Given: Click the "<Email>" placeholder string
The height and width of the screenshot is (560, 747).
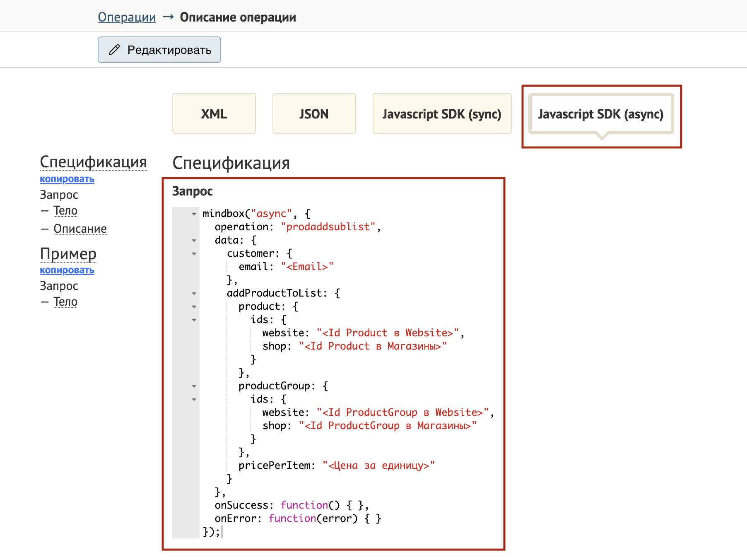Looking at the screenshot, I should (x=307, y=267).
